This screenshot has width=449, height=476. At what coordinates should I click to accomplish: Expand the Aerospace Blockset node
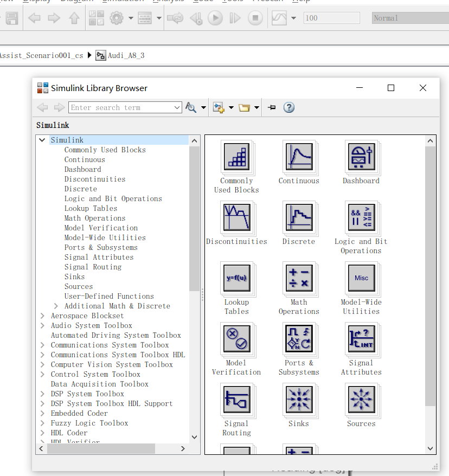click(42, 316)
